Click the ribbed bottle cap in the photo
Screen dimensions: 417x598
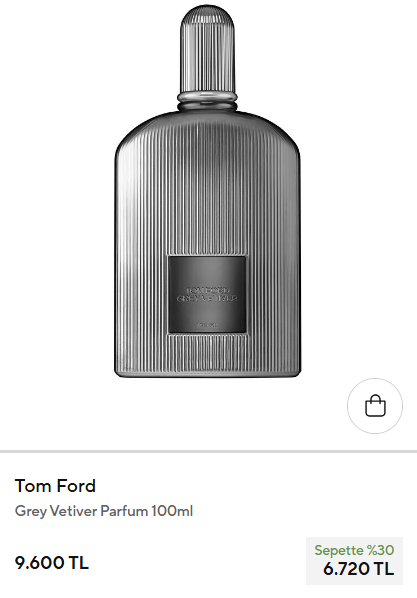tap(206, 48)
